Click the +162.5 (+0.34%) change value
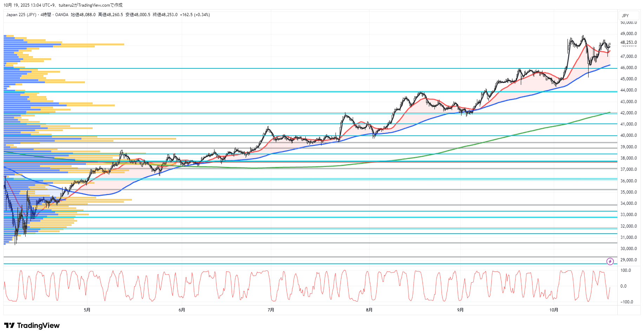Viewport: 644px width, 336px height. pos(195,15)
